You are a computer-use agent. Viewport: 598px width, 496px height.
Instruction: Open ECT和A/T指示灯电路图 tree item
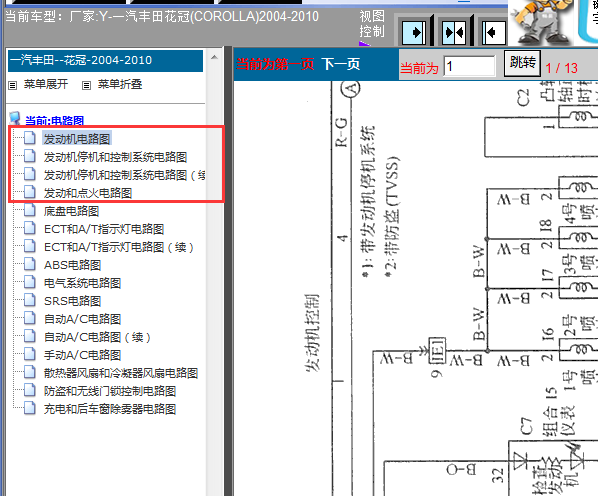tap(104, 229)
